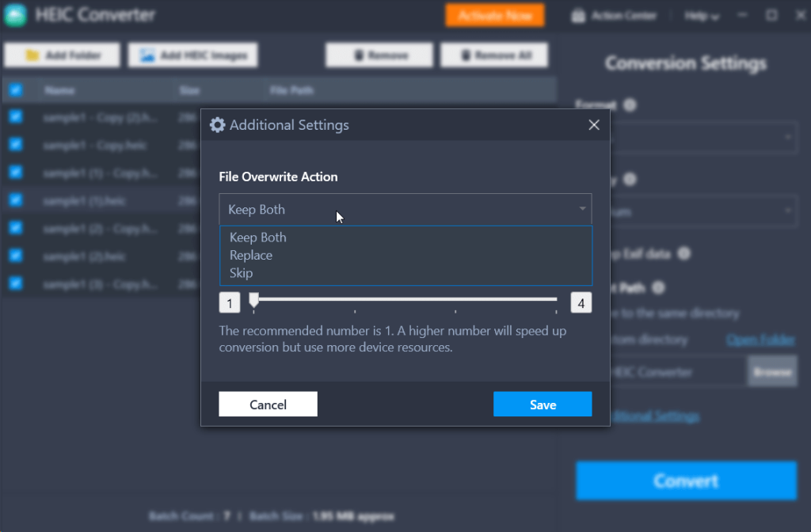811x532 pixels.
Task: Click the maximum value 4 box by slider
Action: click(x=581, y=303)
